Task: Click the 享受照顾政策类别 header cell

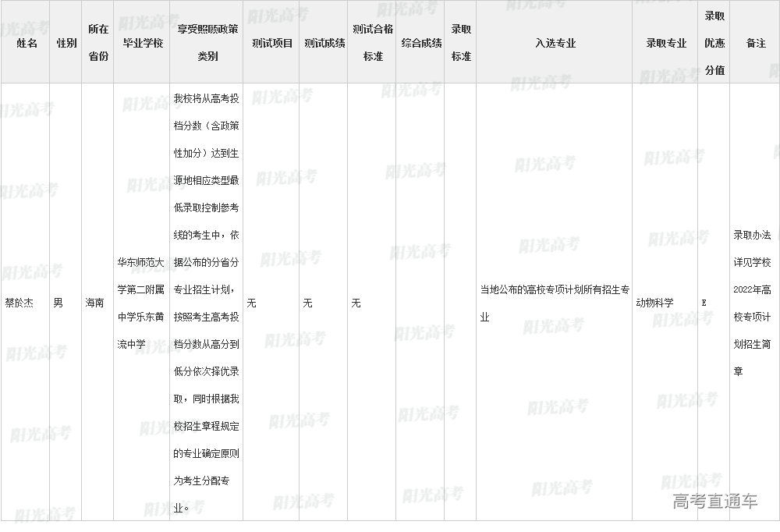Action: 207,43
